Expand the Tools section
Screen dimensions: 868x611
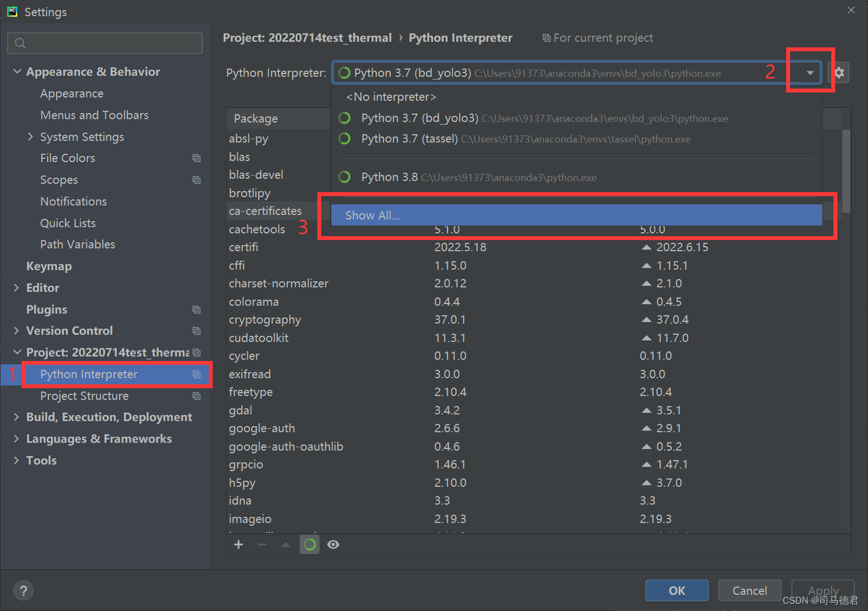[16, 461]
